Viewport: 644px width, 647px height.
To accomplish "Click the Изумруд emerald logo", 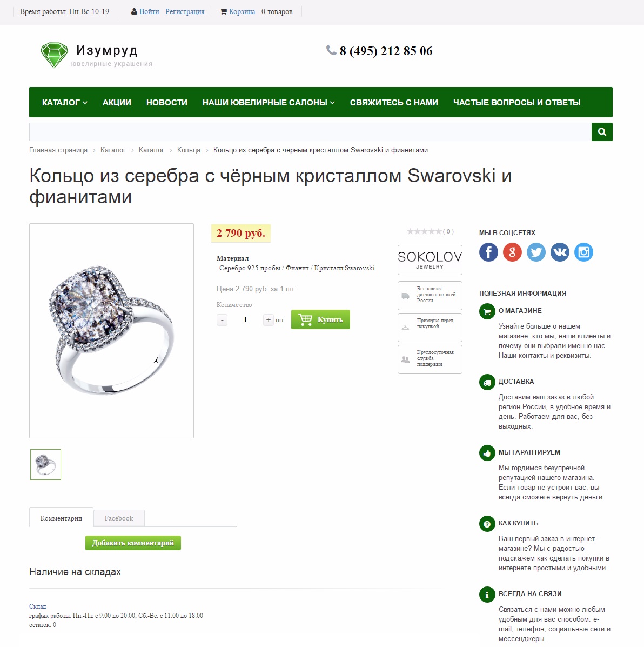I will (x=54, y=55).
